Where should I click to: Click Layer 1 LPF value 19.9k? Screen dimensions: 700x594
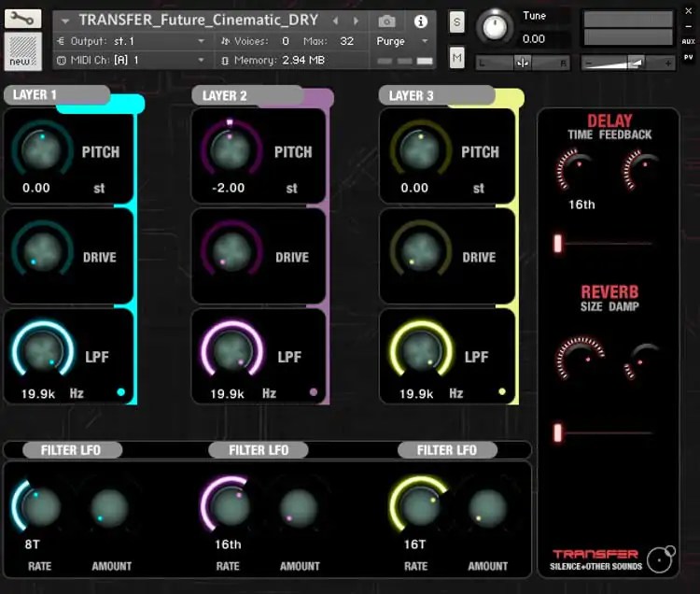point(38,393)
